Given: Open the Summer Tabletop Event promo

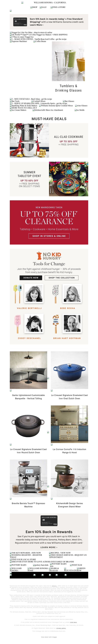Looking at the screenshot, I should [x=49, y=179].
